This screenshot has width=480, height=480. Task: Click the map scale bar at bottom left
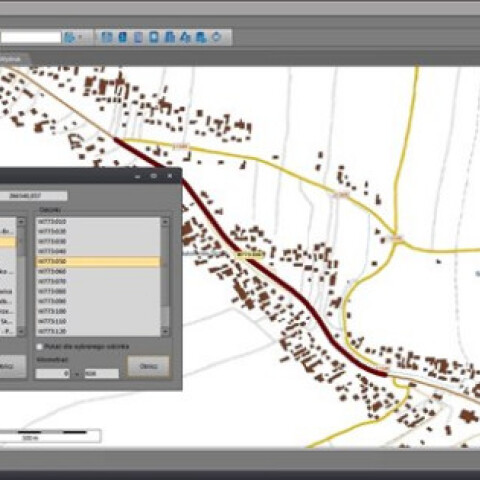pyautogui.click(x=50, y=436)
